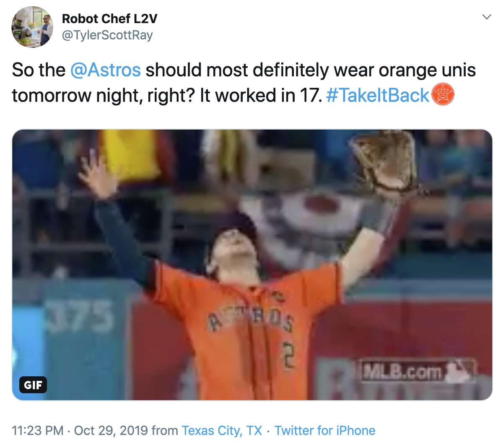Click the GIF badge on the video

coord(34,385)
